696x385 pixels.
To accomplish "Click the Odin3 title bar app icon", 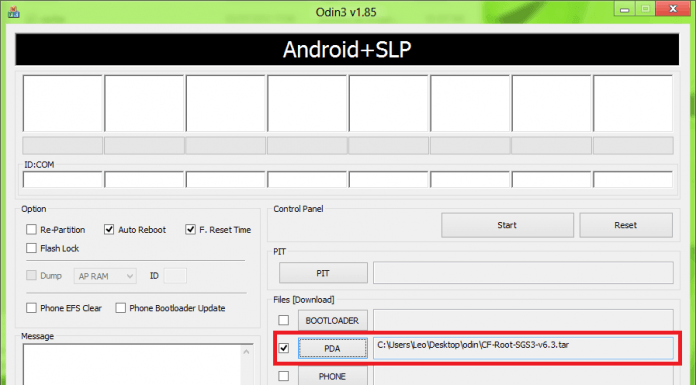I will [x=13, y=12].
